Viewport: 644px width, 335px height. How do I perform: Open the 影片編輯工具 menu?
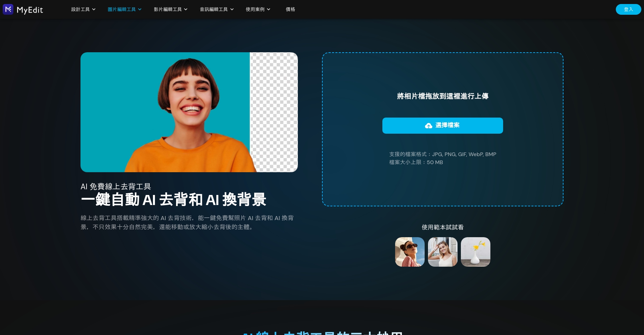[x=168, y=9]
